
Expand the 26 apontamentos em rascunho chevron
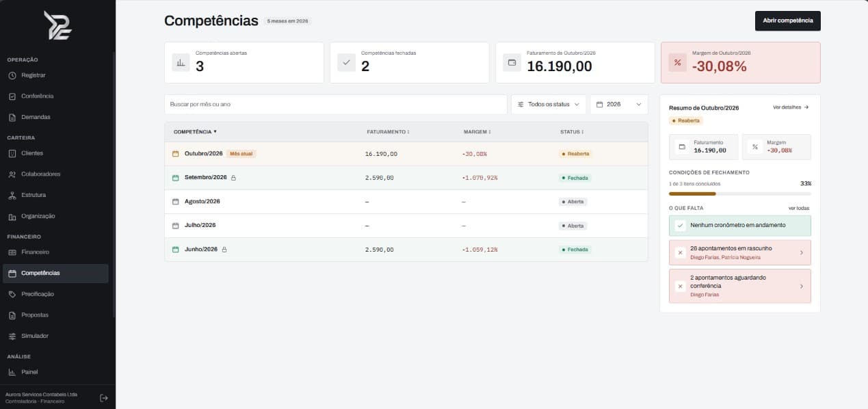click(x=802, y=252)
